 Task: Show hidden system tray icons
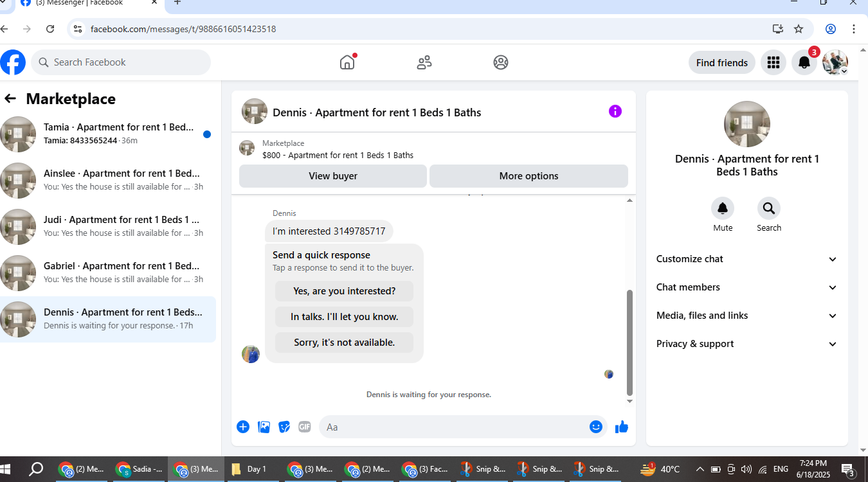tap(700, 469)
